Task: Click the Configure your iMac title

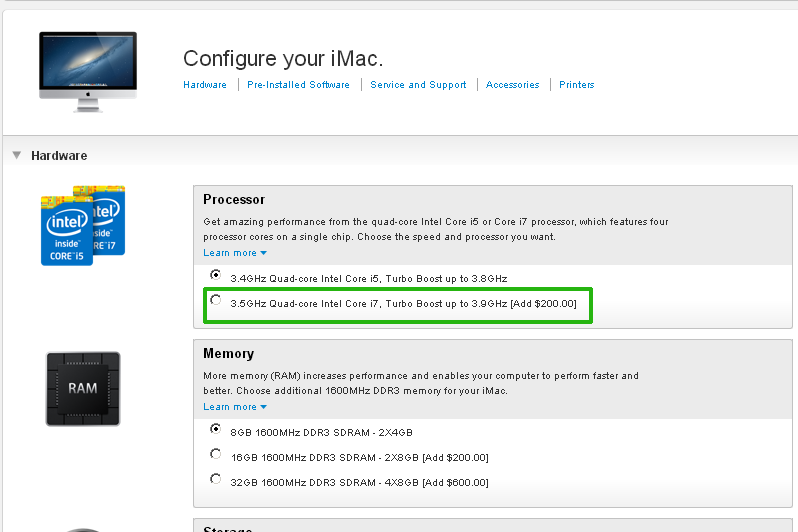Action: pos(282,59)
